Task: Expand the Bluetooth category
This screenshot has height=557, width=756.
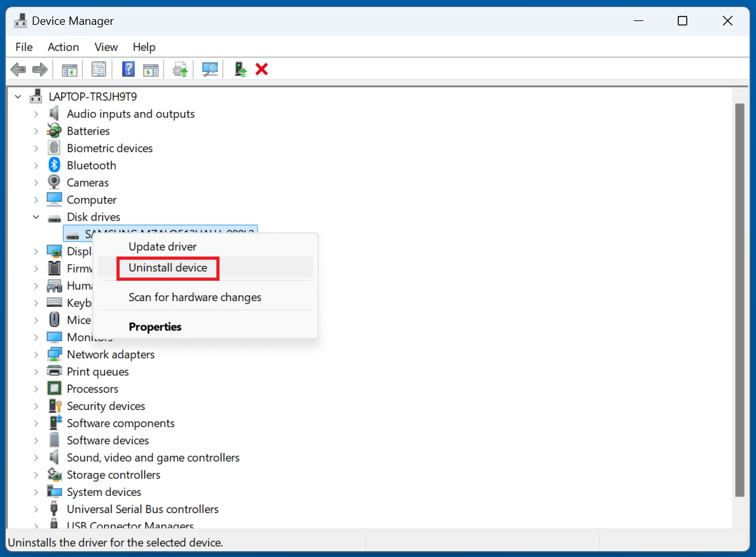Action: (x=37, y=165)
